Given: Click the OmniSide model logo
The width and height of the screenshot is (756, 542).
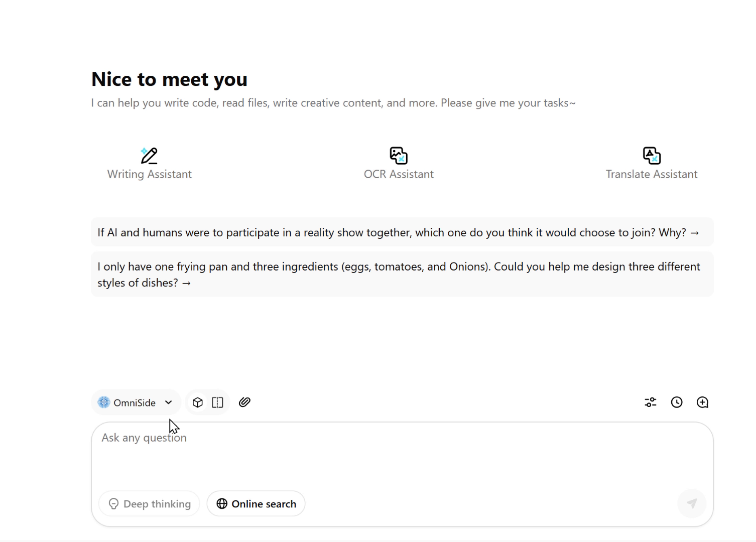Looking at the screenshot, I should click(104, 402).
